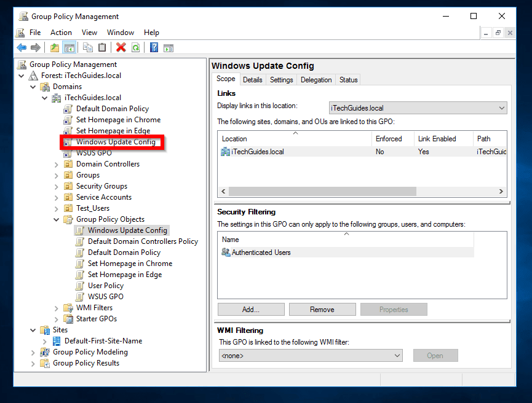Click the User Policy GPO scroll icon
Viewport: 532px width, 403px height.
[x=80, y=286]
